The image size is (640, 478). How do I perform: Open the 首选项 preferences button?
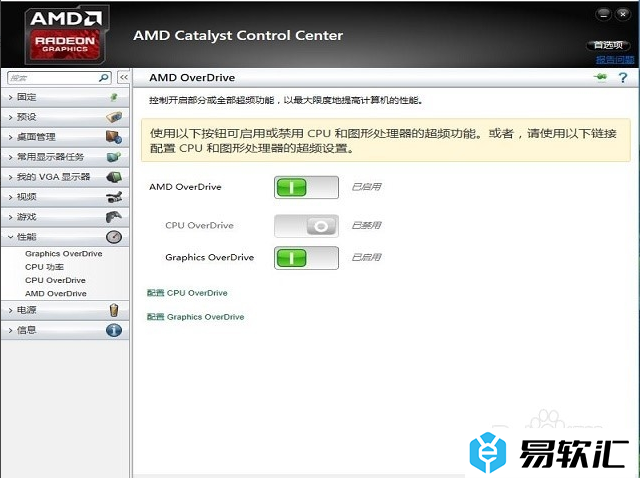pyautogui.click(x=608, y=45)
